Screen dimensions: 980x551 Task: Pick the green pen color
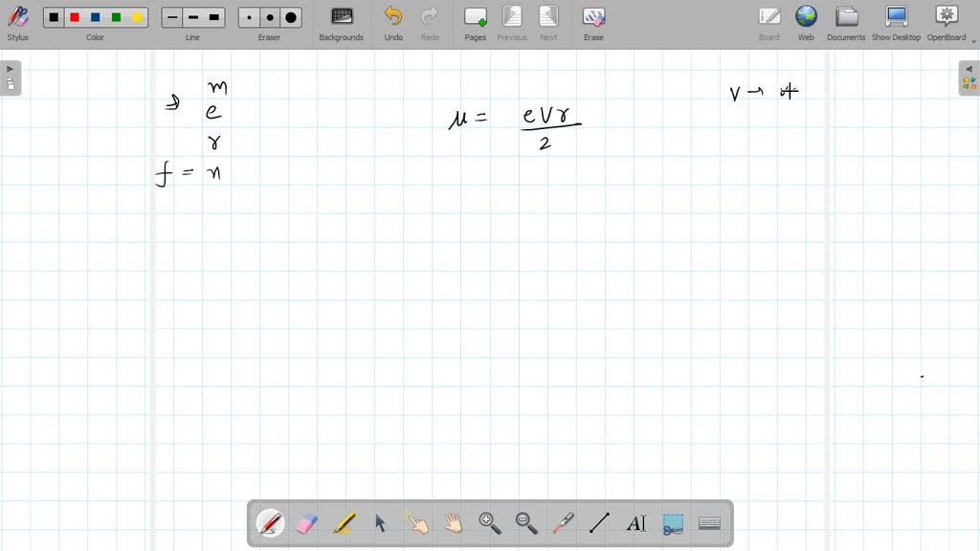[x=116, y=17]
